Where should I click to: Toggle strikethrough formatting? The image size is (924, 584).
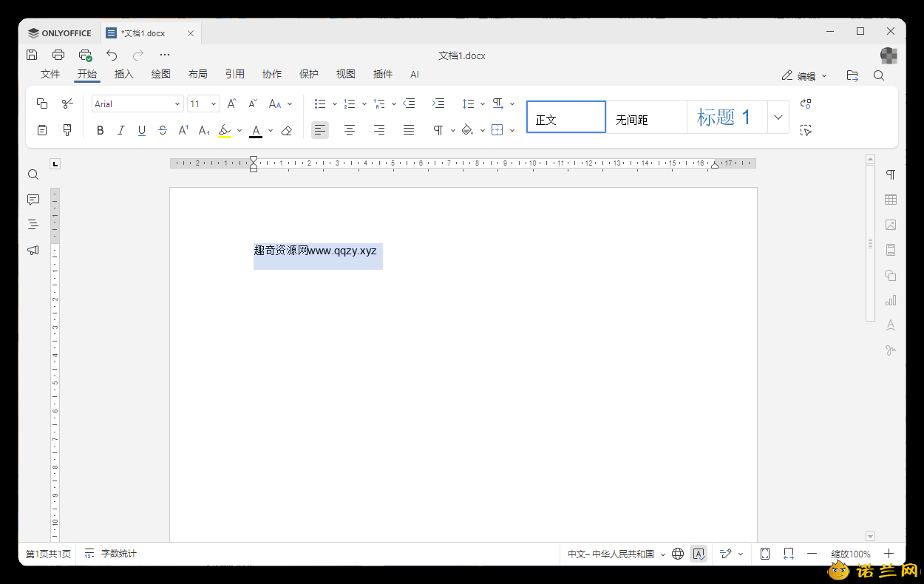[x=163, y=130]
